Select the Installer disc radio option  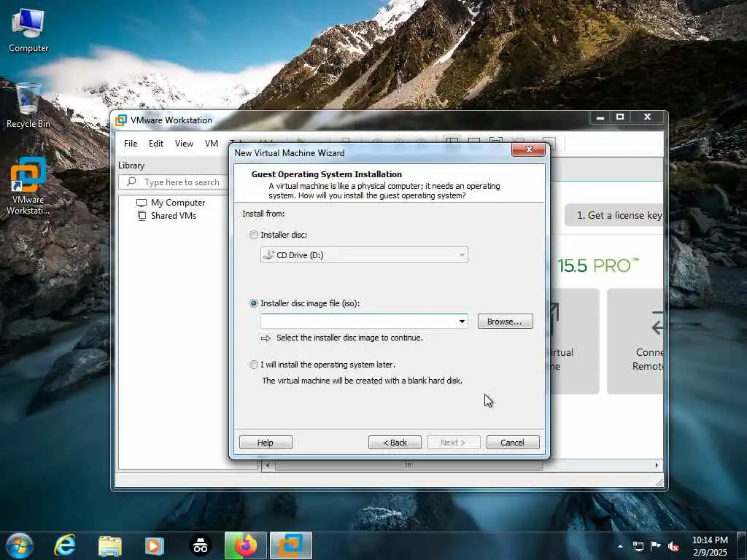[253, 235]
